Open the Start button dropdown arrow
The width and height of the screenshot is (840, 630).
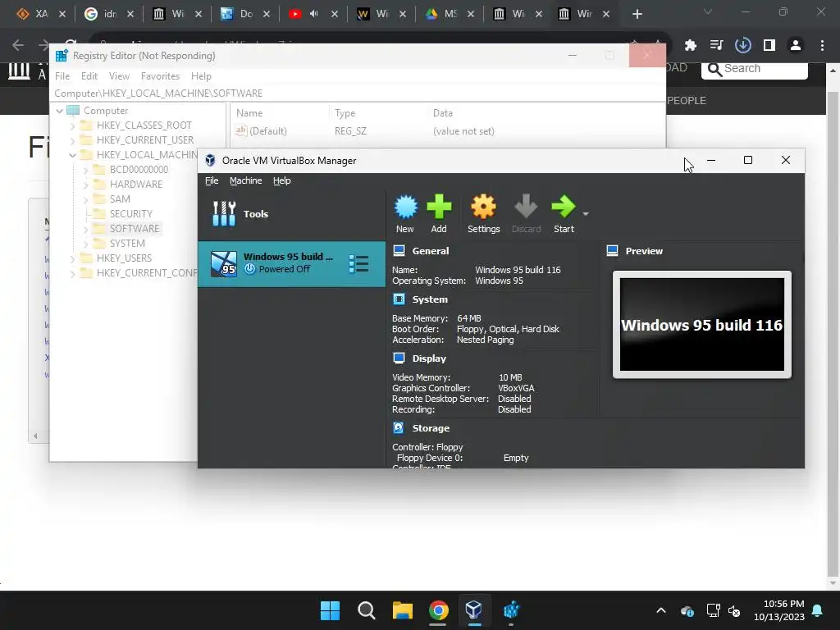click(x=586, y=214)
